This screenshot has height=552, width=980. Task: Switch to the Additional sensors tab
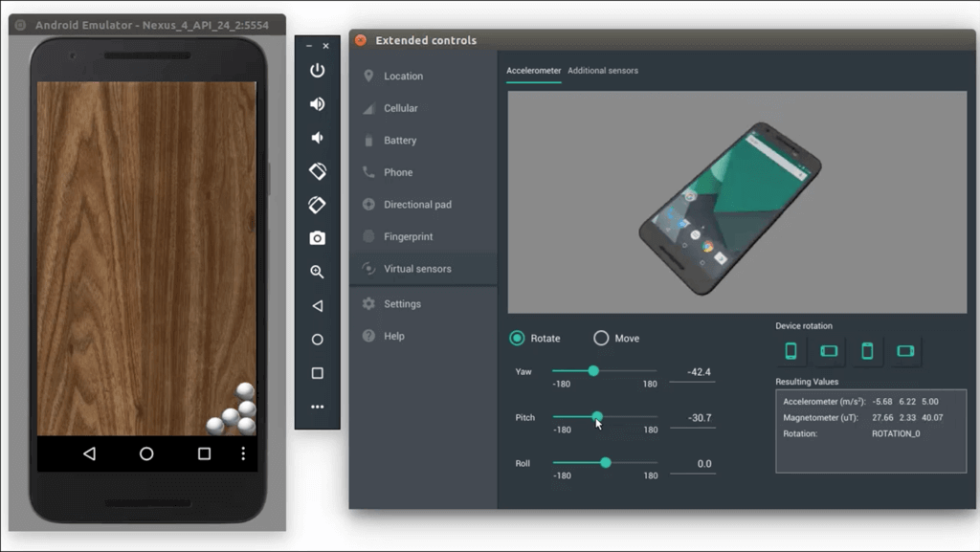(602, 70)
